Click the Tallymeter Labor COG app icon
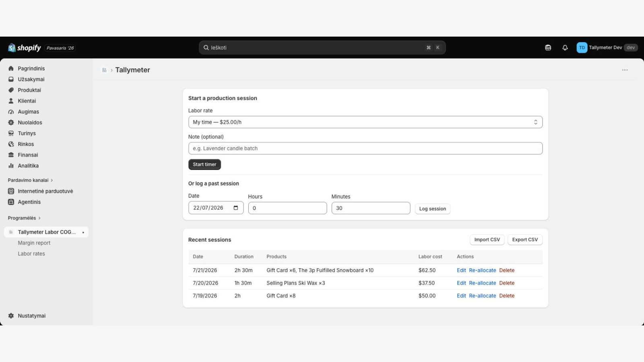Screen dimensions: 644x362 pos(11,232)
